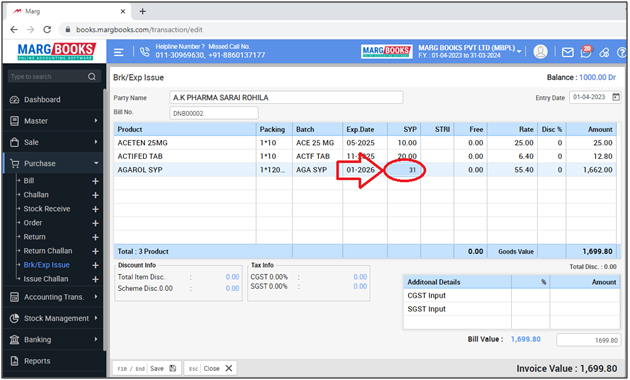Screen dimensions: 630x380
Task: Click the SGST Input row
Action: click(x=511, y=309)
